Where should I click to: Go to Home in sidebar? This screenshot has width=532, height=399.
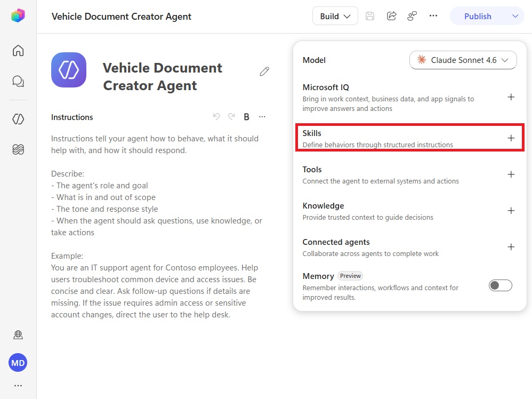(x=18, y=51)
